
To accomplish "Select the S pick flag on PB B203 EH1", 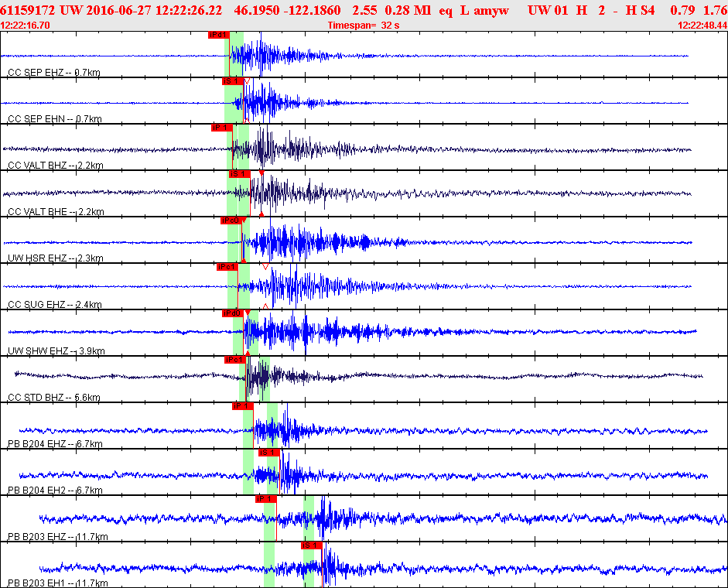I will pos(311,545).
